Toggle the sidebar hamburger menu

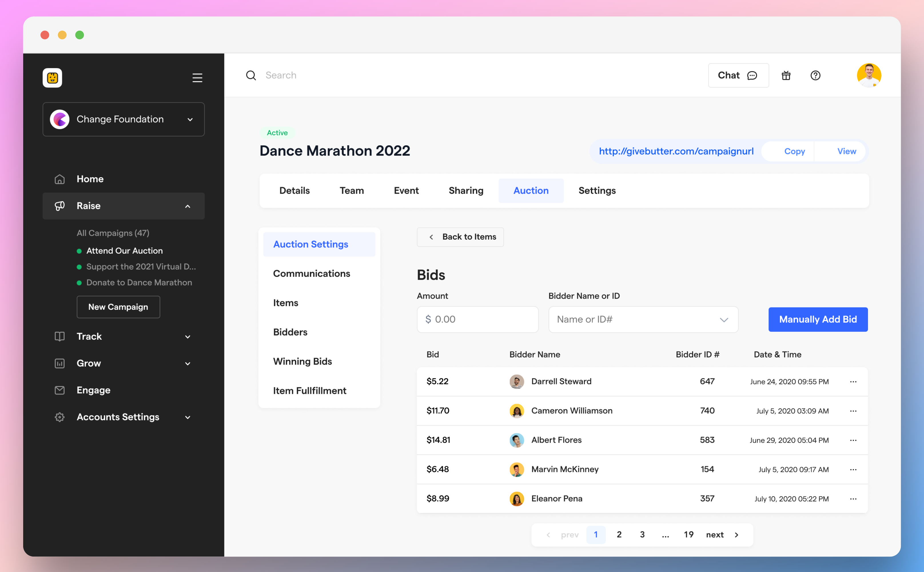197,78
